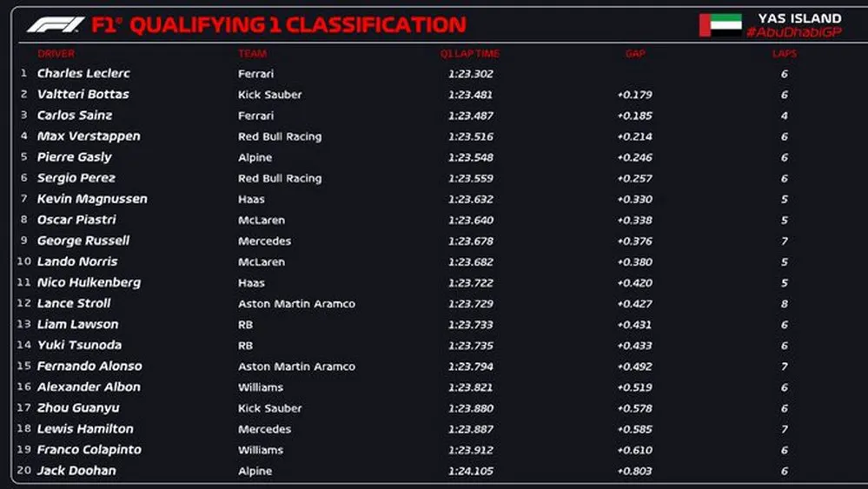Click the DRIVER column header
Screen dimensions: 868x489
[x=56, y=54]
